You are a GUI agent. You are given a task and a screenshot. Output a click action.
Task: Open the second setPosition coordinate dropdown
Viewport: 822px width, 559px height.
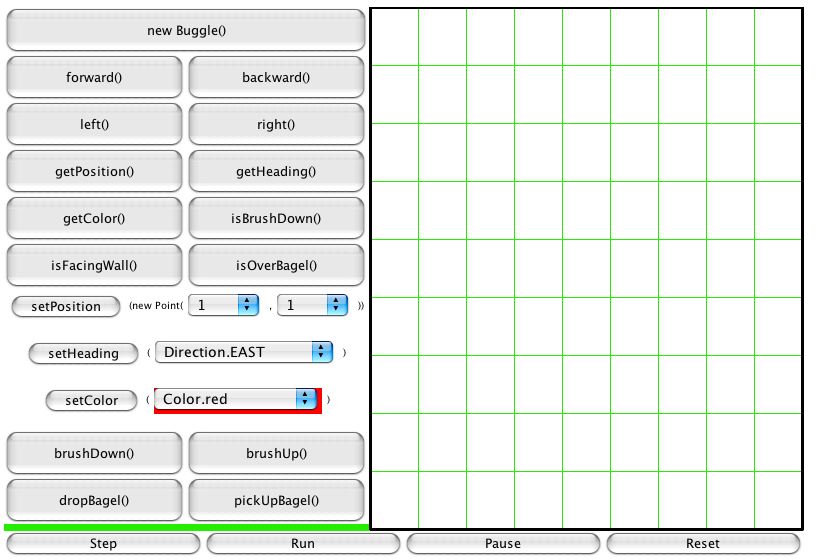pyautogui.click(x=312, y=305)
